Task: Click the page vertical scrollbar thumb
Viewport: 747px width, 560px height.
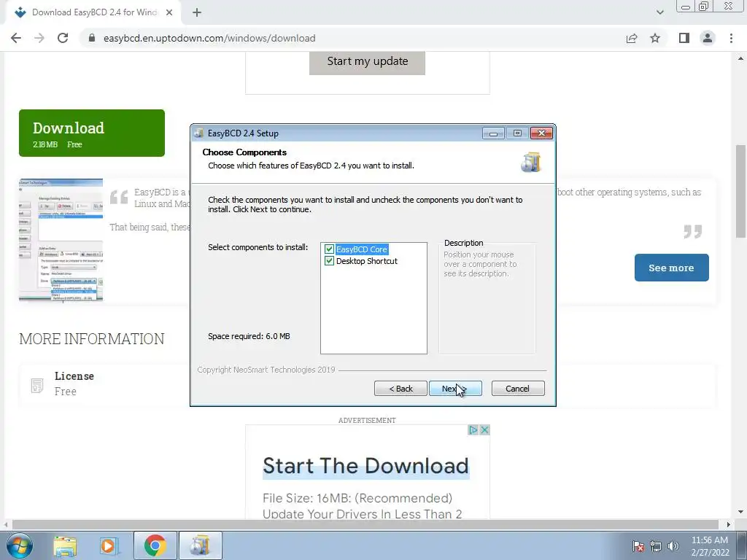Action: pyautogui.click(x=740, y=190)
